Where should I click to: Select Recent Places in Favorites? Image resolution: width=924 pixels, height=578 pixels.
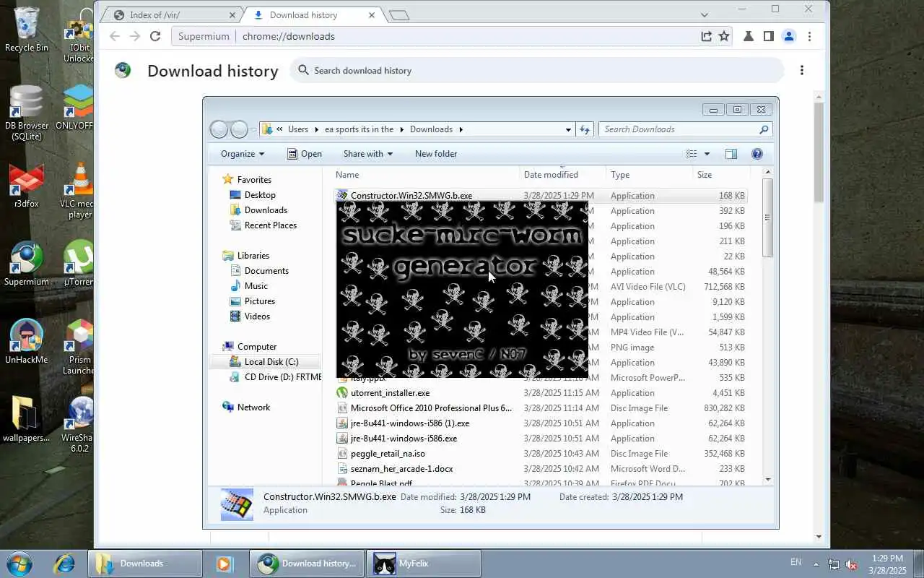pyautogui.click(x=263, y=225)
